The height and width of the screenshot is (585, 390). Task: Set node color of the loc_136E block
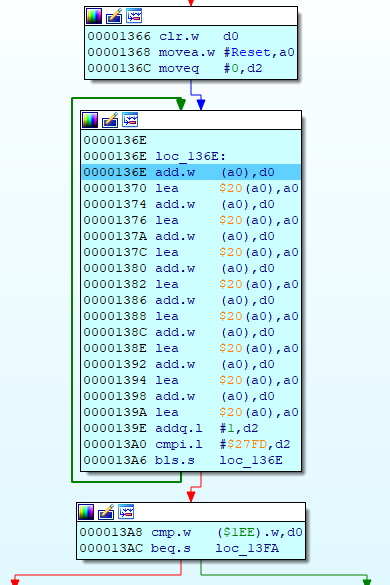coord(90,120)
